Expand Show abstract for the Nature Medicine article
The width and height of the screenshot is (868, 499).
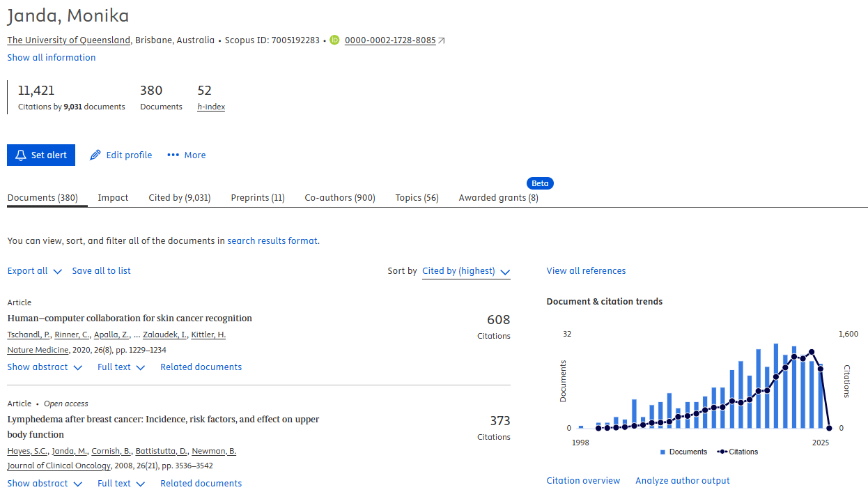click(45, 367)
